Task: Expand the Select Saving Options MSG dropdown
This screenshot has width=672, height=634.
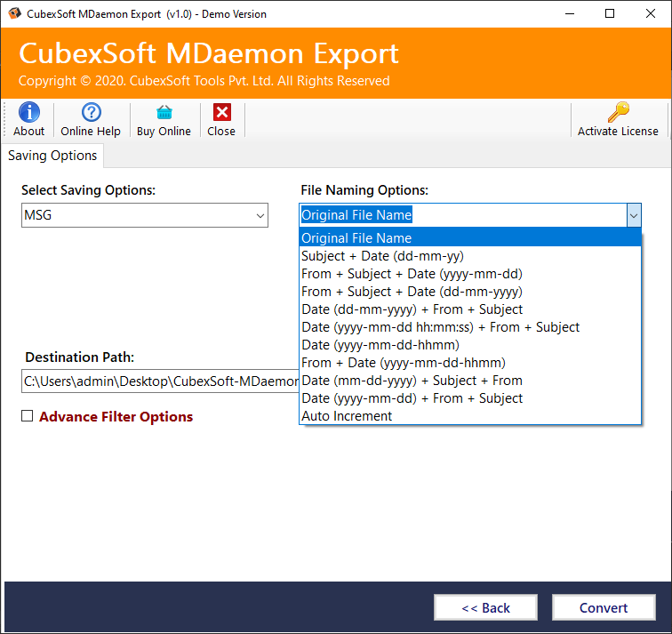Action: click(260, 215)
